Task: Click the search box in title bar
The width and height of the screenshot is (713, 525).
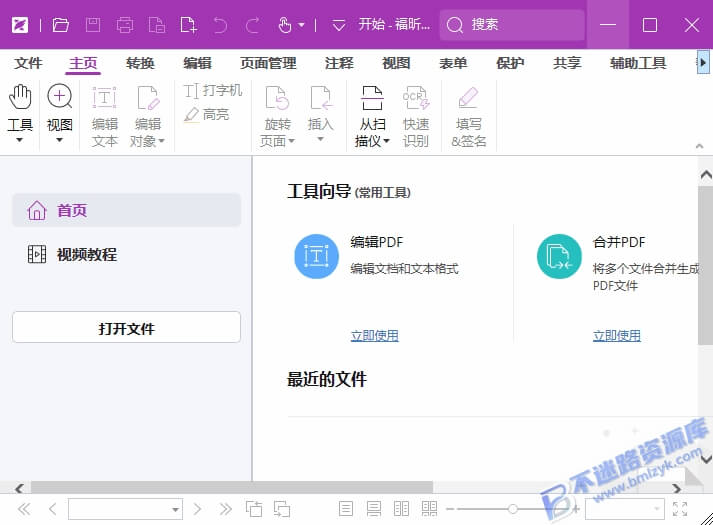Action: coord(512,25)
